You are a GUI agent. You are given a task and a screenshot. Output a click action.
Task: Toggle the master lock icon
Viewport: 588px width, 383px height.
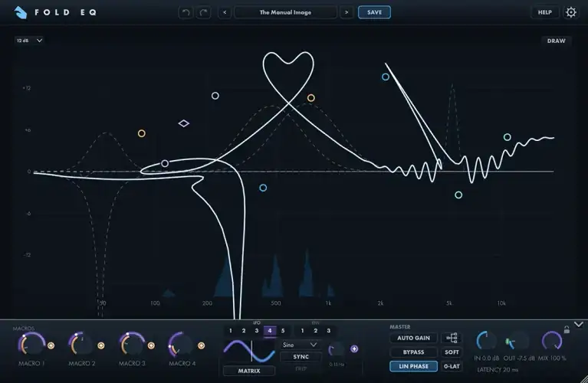click(x=567, y=329)
